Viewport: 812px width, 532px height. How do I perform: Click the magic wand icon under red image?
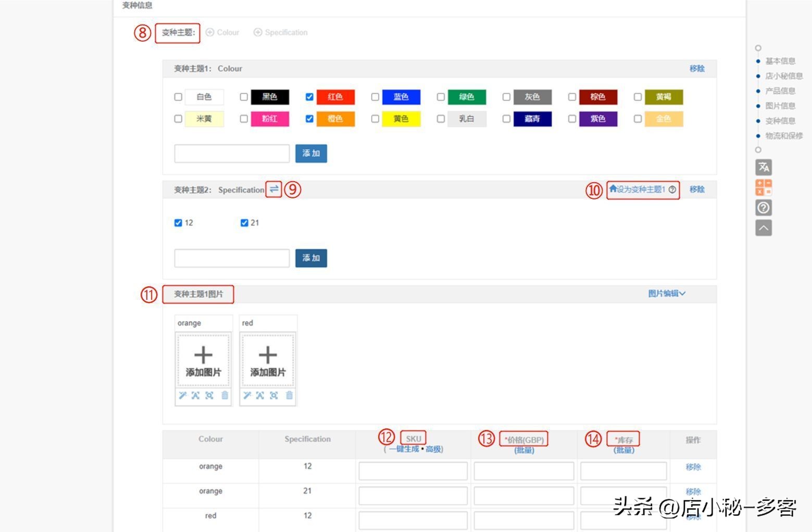tap(247, 395)
